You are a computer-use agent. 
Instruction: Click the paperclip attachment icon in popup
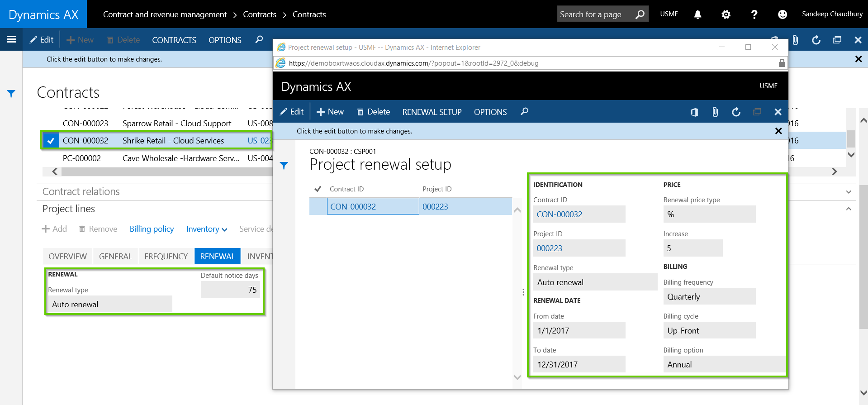(715, 112)
